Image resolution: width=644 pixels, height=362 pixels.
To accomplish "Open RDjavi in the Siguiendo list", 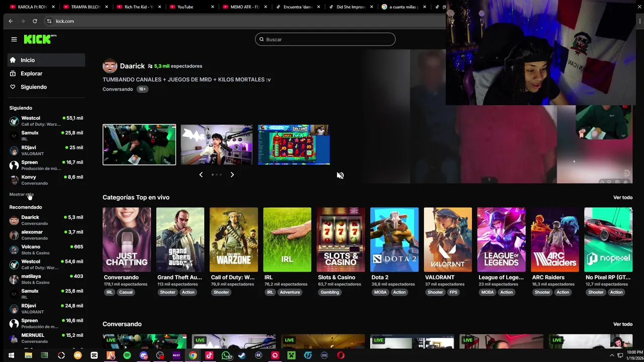I will pyautogui.click(x=46, y=150).
